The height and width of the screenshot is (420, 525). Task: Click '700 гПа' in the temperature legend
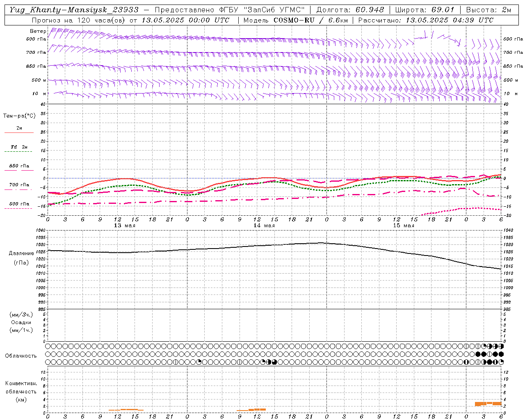19,185
